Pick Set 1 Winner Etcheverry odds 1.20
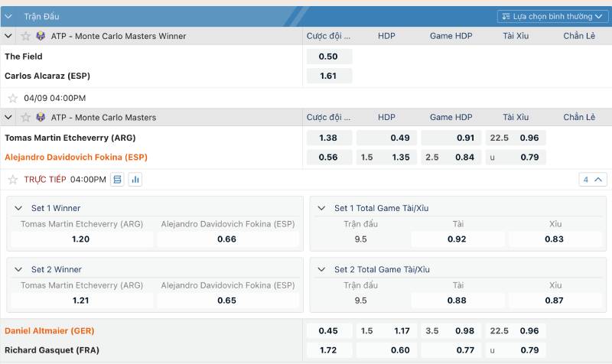The height and width of the screenshot is (364, 612). pos(81,239)
